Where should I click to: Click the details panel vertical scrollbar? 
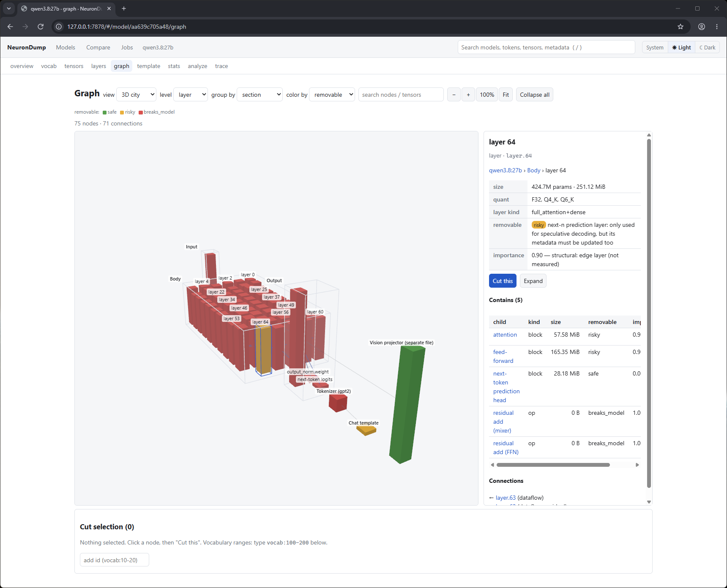click(649, 313)
